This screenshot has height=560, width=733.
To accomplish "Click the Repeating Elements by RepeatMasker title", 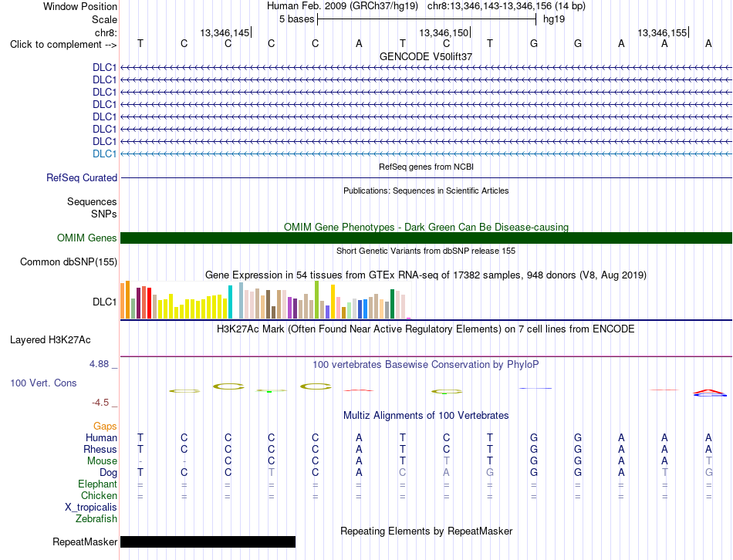I will 427,531.
